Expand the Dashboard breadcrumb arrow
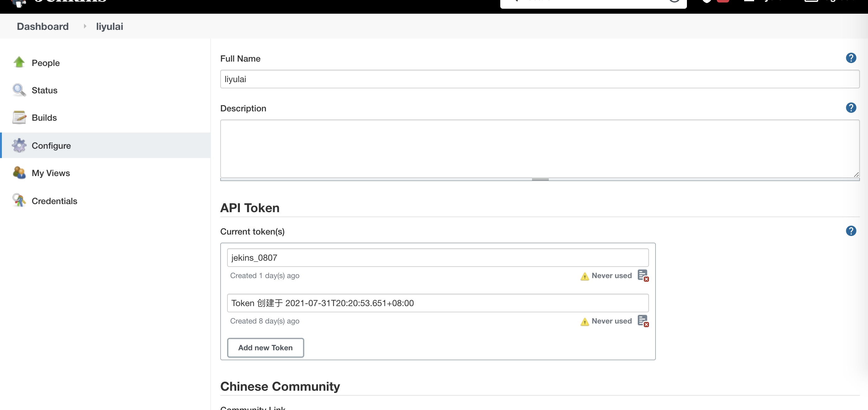The width and height of the screenshot is (868, 410). coord(85,26)
